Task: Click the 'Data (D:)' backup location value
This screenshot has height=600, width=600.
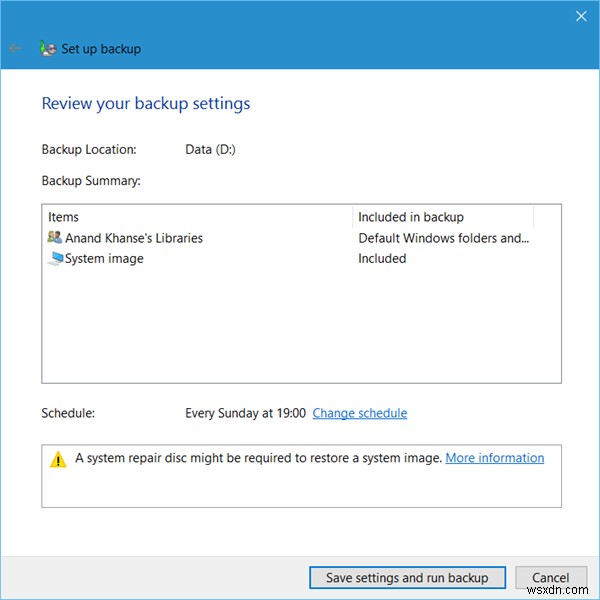Action: click(210, 149)
